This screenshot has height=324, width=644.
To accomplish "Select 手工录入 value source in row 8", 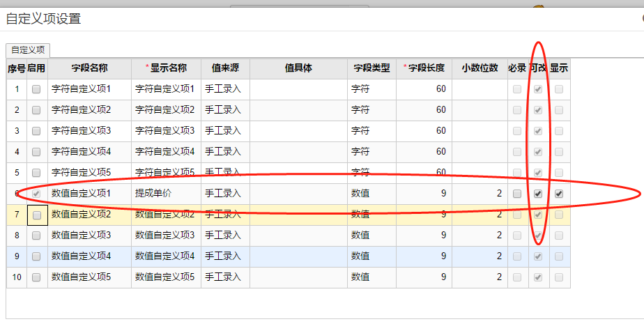I will pos(225,236).
